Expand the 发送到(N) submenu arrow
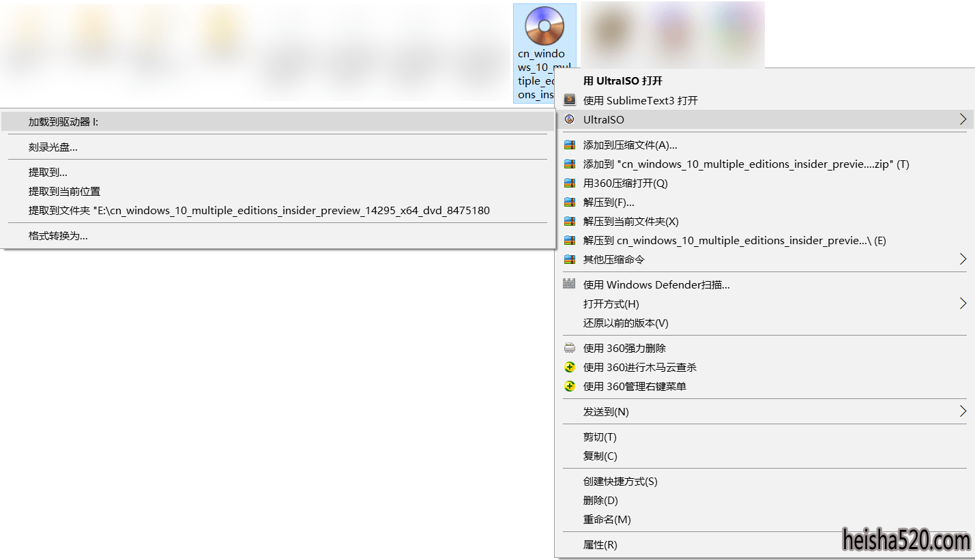 [963, 411]
